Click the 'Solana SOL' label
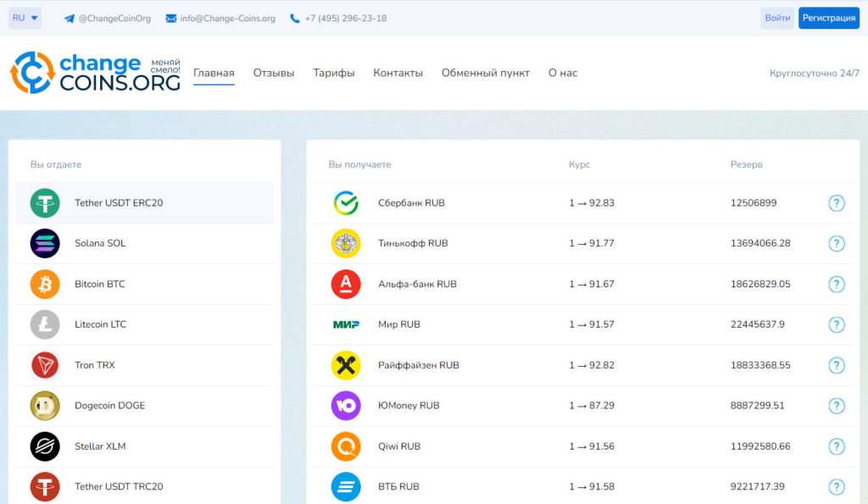The width and height of the screenshot is (868, 504). pyautogui.click(x=100, y=243)
